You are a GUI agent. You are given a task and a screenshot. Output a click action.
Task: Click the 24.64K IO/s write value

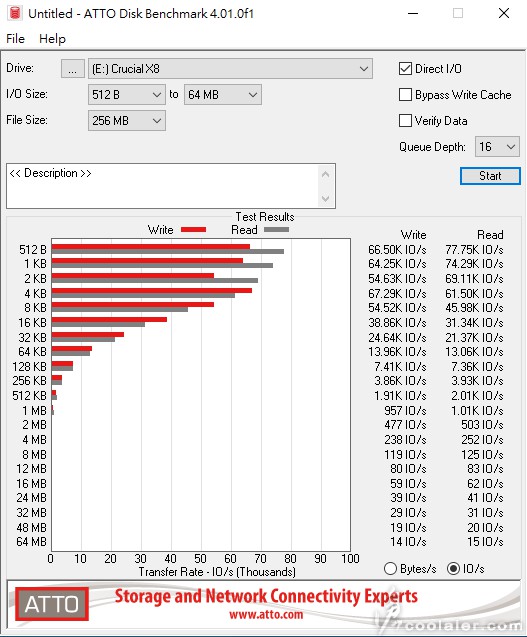tap(397, 337)
